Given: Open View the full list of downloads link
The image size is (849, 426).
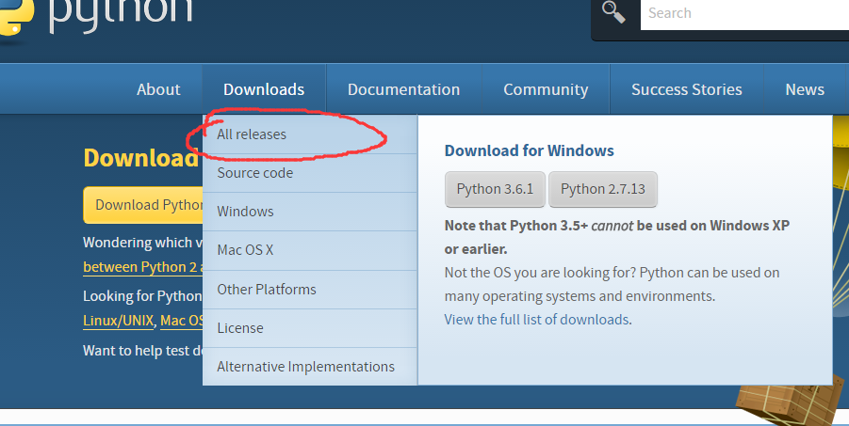Looking at the screenshot, I should tap(537, 319).
